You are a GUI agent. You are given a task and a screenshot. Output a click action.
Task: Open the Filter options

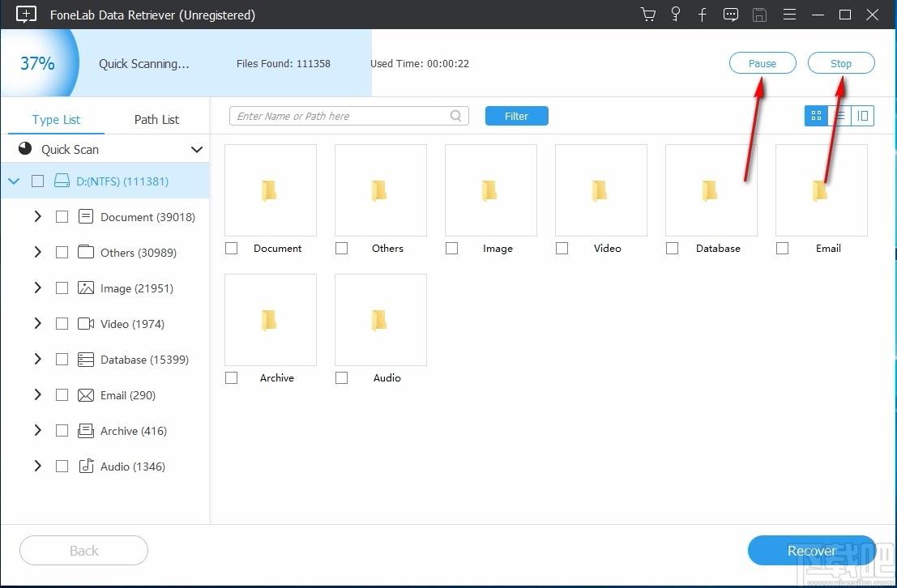517,116
